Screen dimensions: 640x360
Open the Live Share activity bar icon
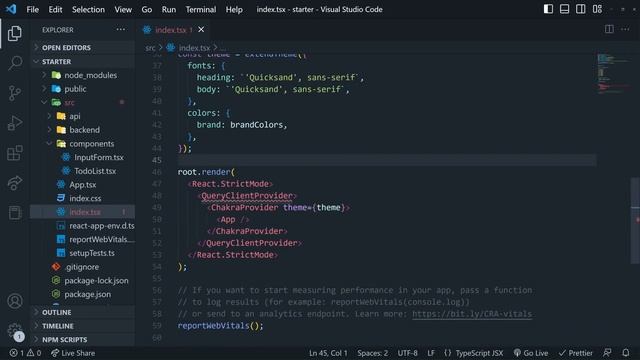[15, 183]
